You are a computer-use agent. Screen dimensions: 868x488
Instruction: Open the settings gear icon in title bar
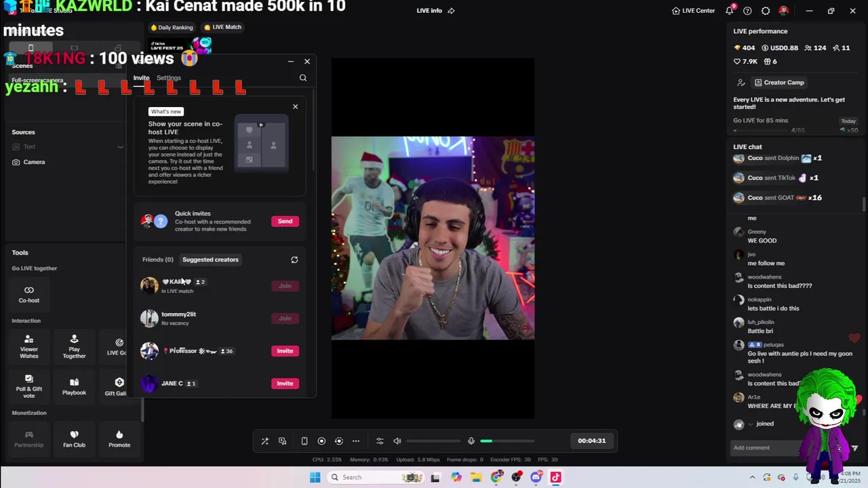point(766,11)
